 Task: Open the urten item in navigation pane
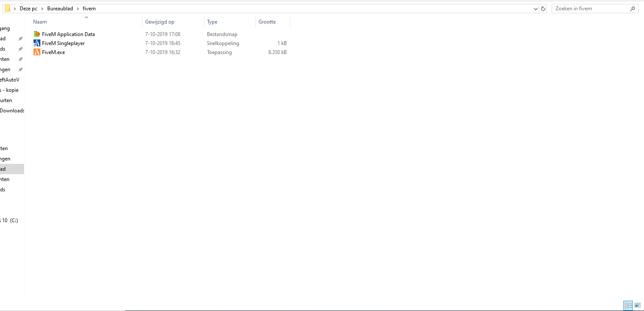[6, 100]
